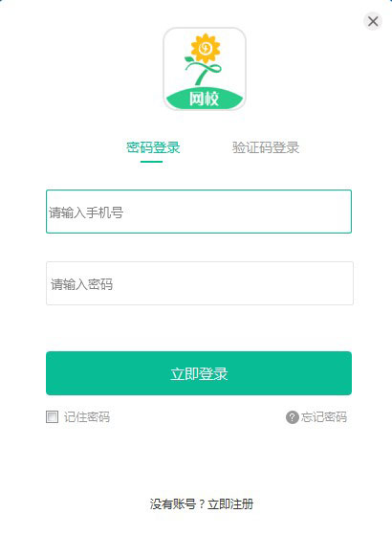Click the 请输入密码 placeholder text

[81, 284]
